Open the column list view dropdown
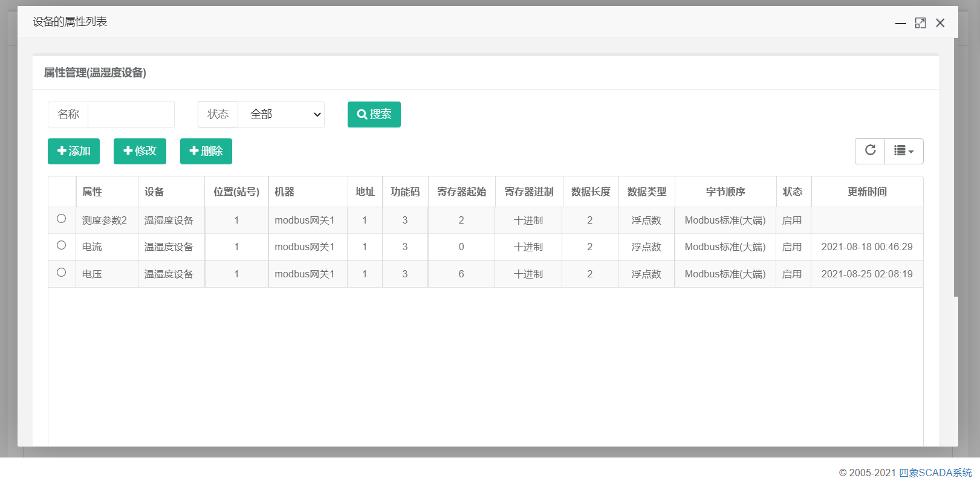 904,151
